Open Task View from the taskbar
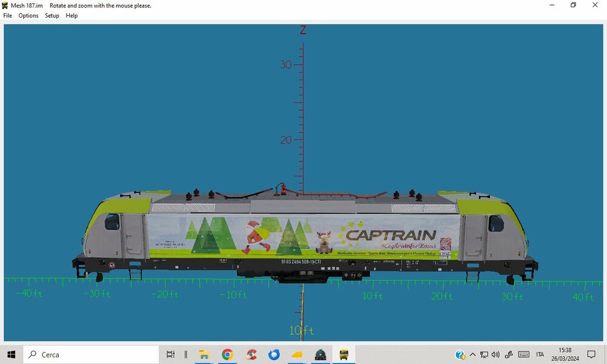This screenshot has width=607, height=364. click(171, 354)
